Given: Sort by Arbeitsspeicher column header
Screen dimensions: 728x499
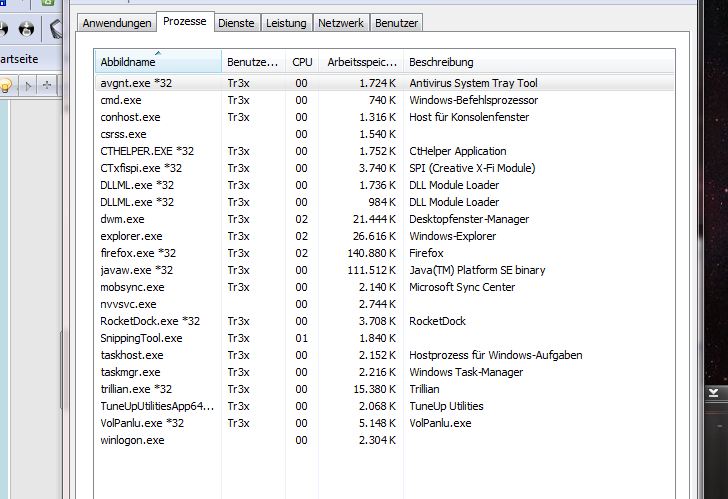Looking at the screenshot, I should click(361, 62).
